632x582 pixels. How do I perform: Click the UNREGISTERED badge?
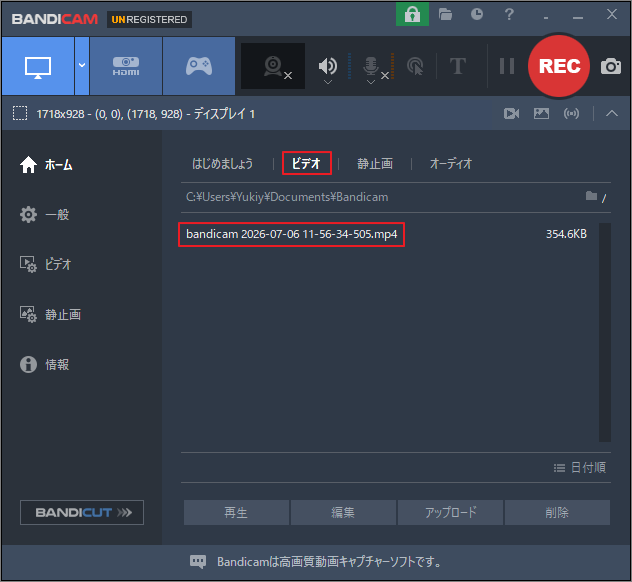coord(149,19)
